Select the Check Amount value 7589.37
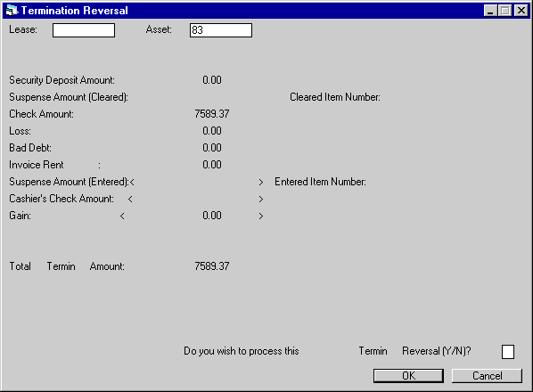The width and height of the screenshot is (533, 392). click(x=212, y=114)
